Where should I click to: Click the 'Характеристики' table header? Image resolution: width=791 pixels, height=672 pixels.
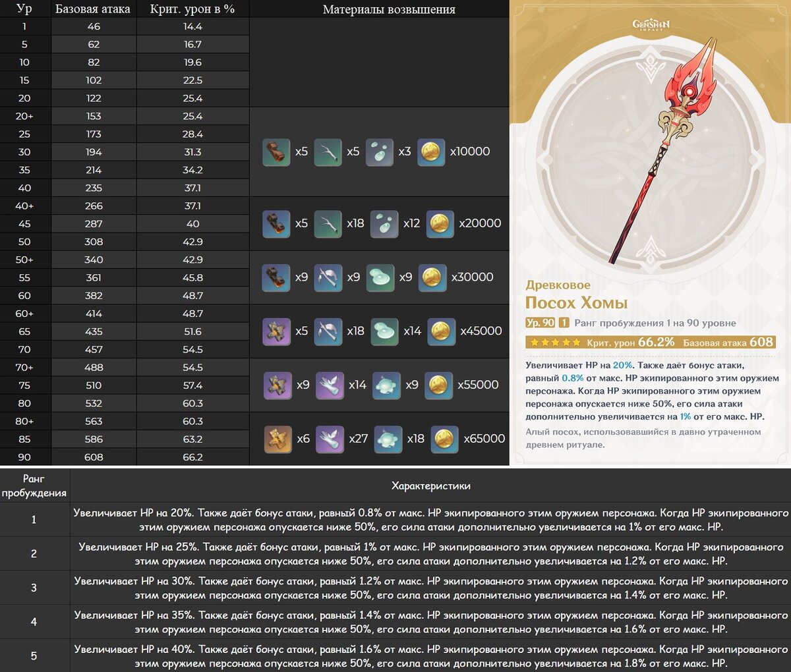click(x=431, y=486)
